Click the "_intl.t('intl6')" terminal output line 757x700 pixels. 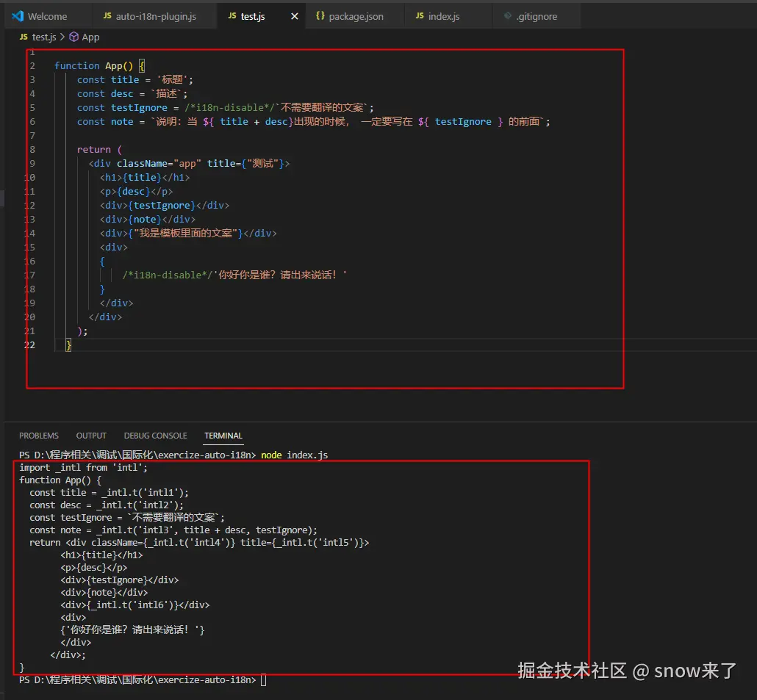point(135,605)
